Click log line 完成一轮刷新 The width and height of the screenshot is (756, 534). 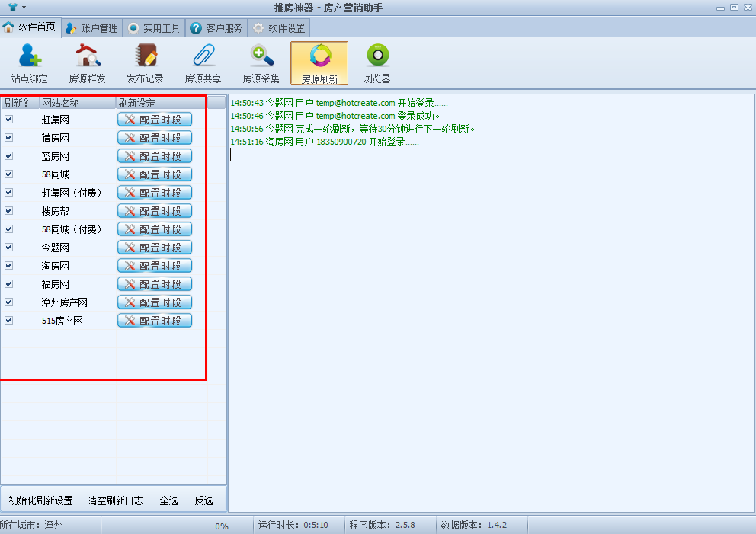(x=352, y=130)
